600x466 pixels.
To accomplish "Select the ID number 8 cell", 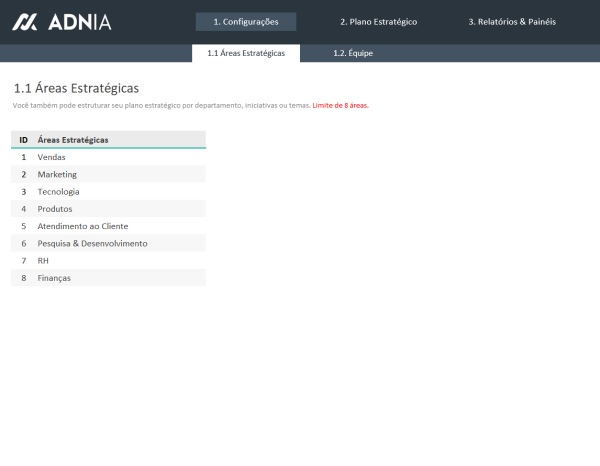I will pos(23,278).
